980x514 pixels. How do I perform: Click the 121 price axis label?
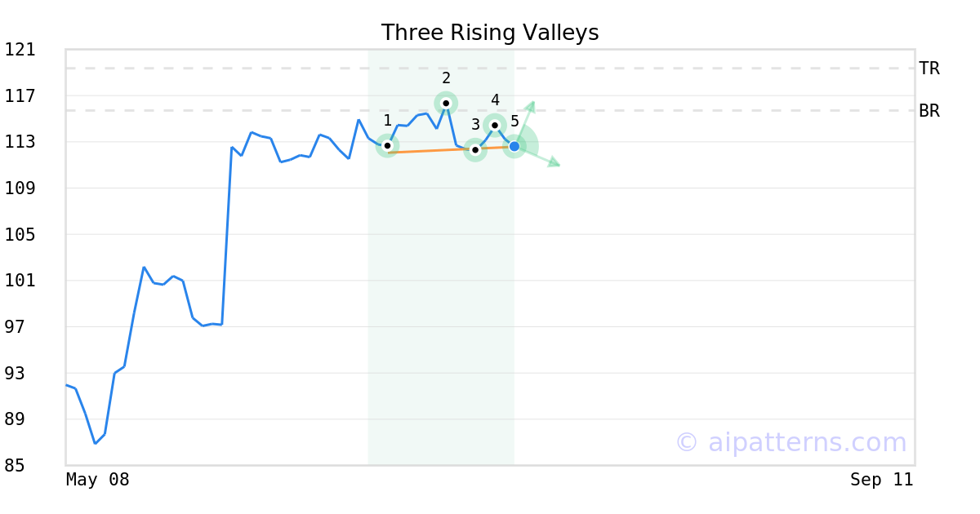tap(20, 50)
